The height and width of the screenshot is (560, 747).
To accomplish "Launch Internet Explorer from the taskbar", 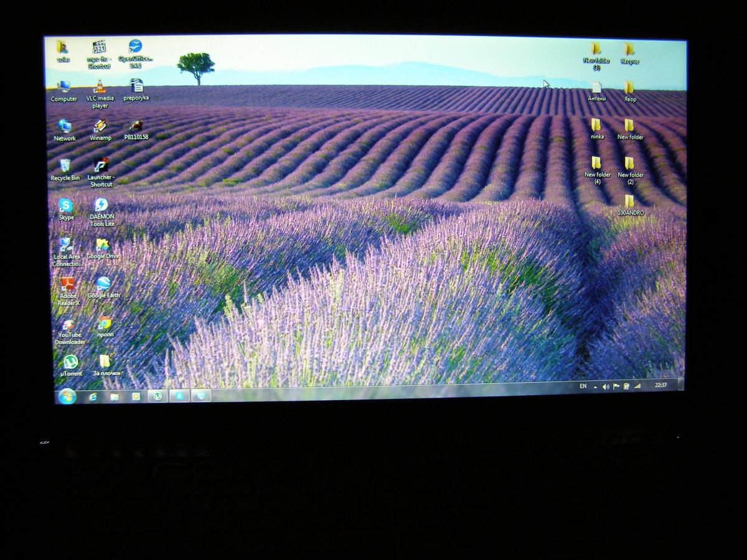I will [93, 396].
